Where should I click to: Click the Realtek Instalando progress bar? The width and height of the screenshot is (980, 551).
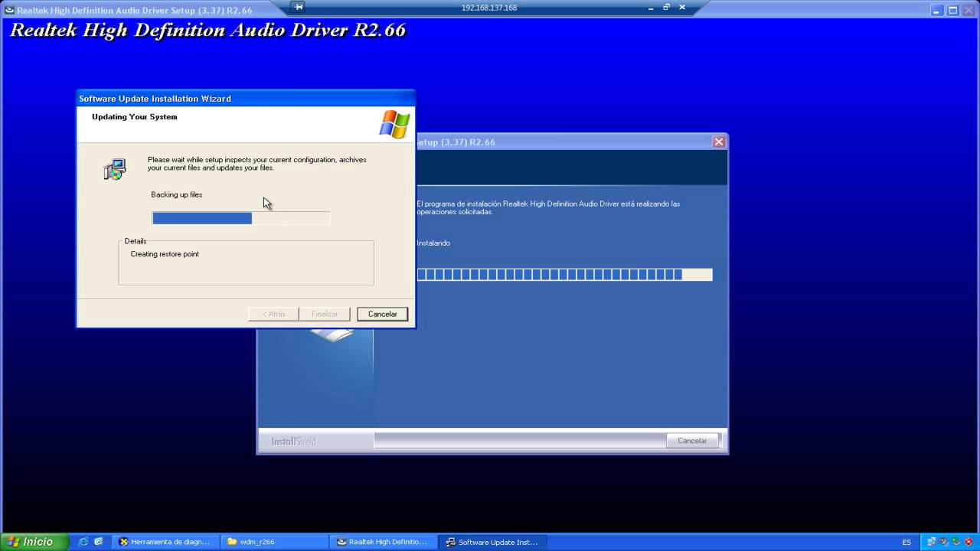point(564,275)
